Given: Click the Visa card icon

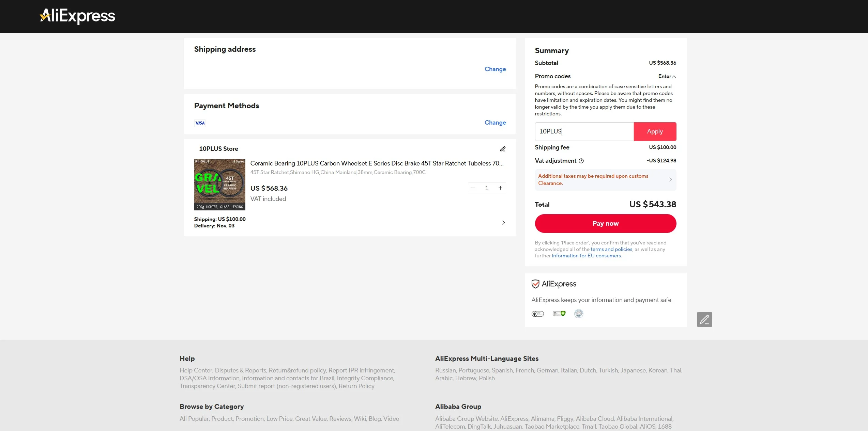Looking at the screenshot, I should (200, 123).
